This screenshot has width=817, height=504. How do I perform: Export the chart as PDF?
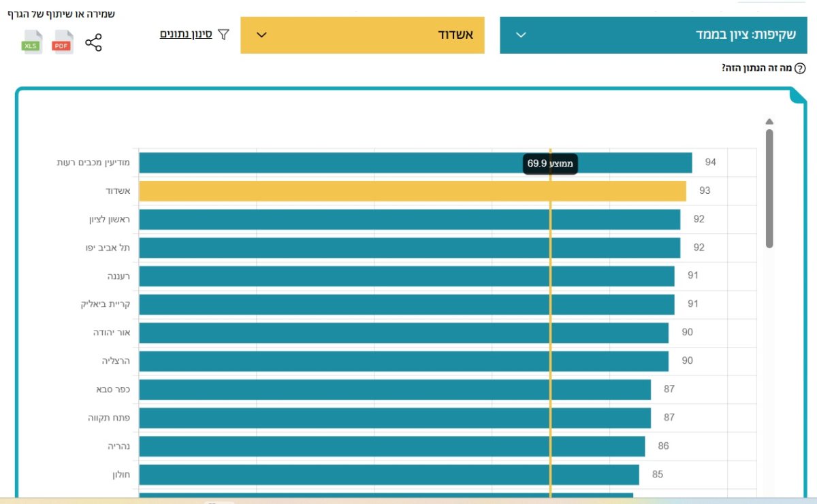coord(63,43)
